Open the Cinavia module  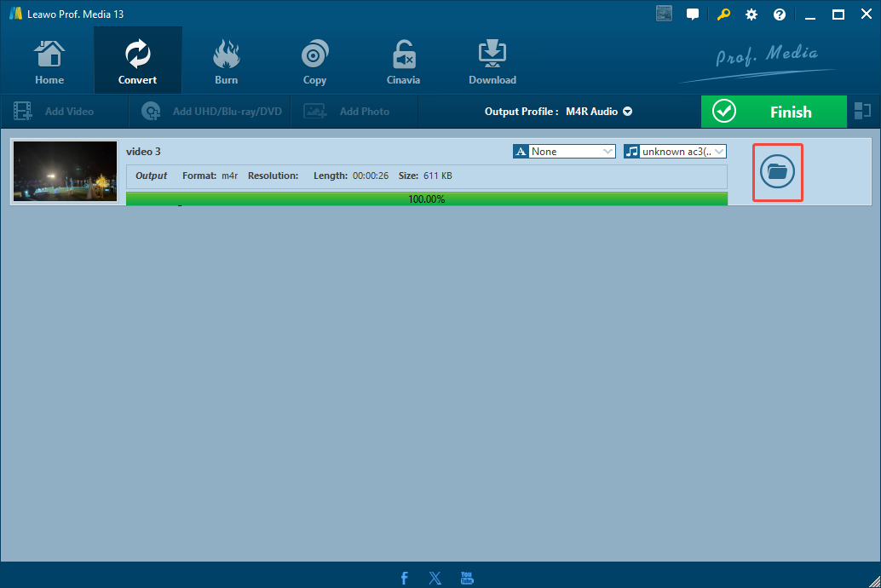pyautogui.click(x=403, y=60)
